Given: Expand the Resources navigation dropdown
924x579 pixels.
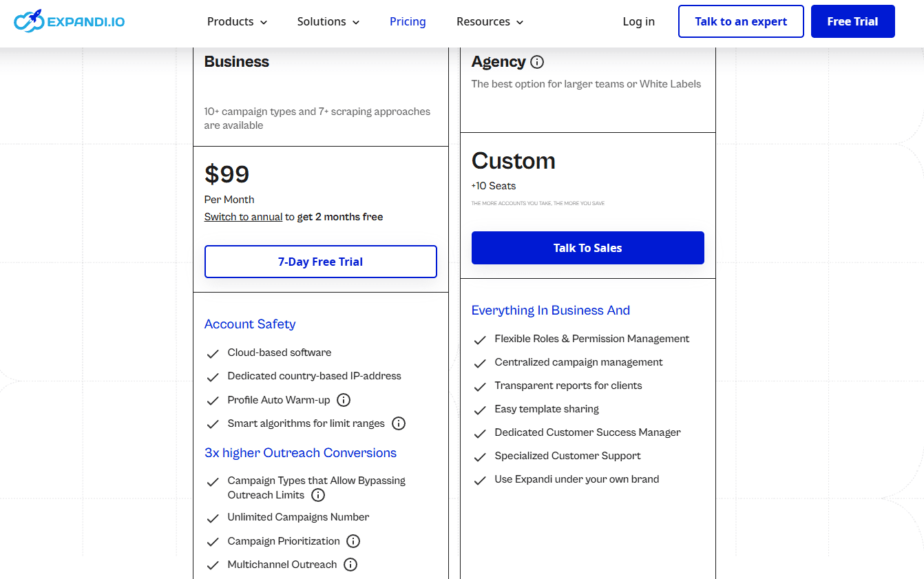Looking at the screenshot, I should 490,22.
